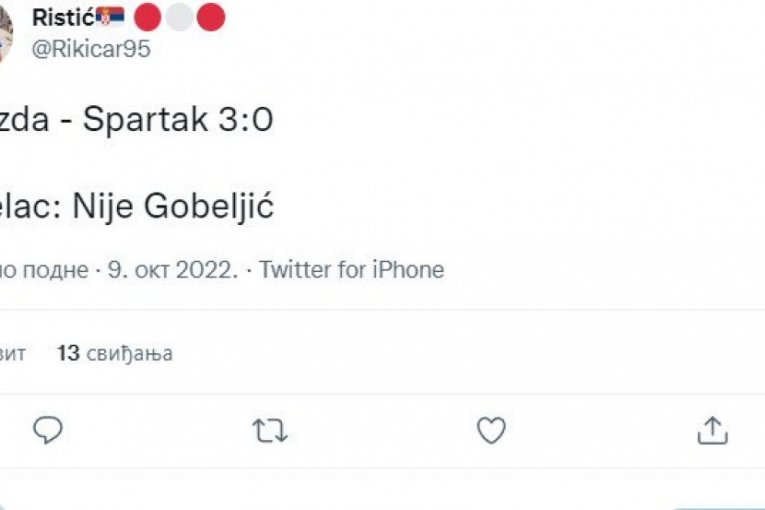Click the word Spartak in the tweet
765x510 pixels.
pyautogui.click(x=142, y=120)
